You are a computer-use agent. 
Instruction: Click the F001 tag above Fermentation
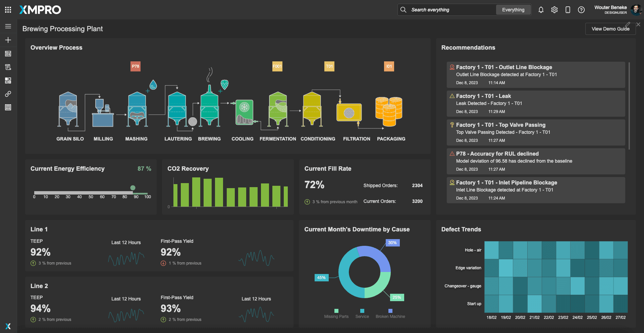277,66
